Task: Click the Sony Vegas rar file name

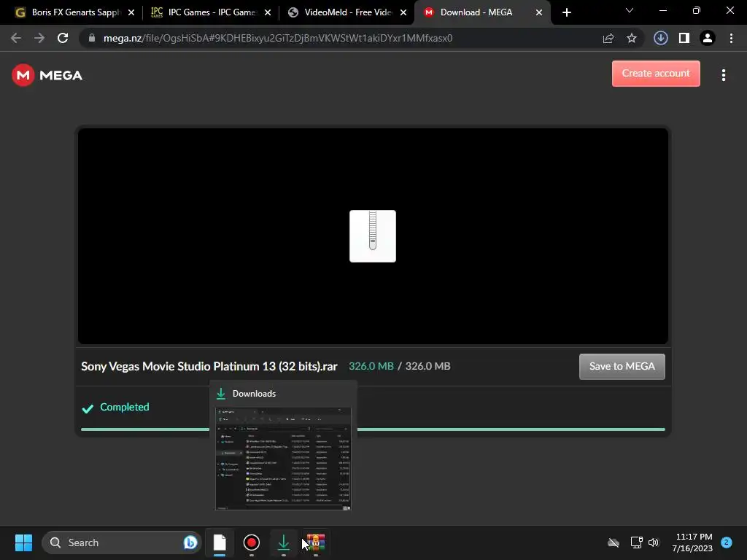Action: [x=209, y=366]
